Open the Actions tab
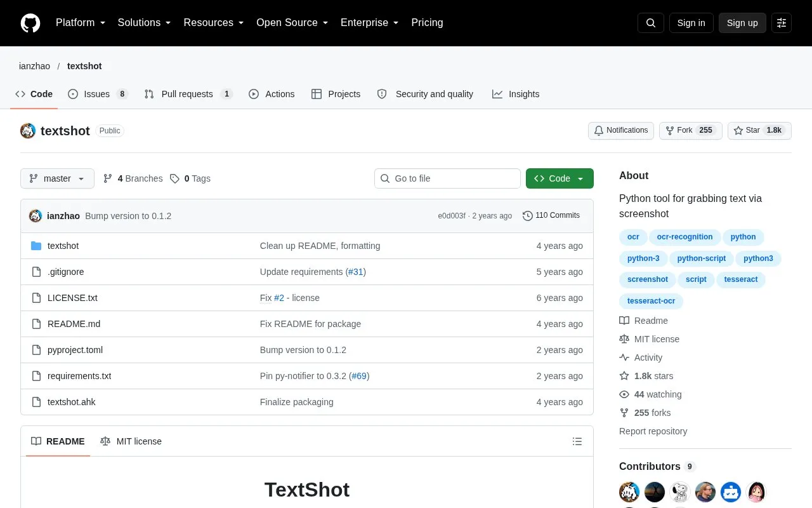 [x=272, y=94]
